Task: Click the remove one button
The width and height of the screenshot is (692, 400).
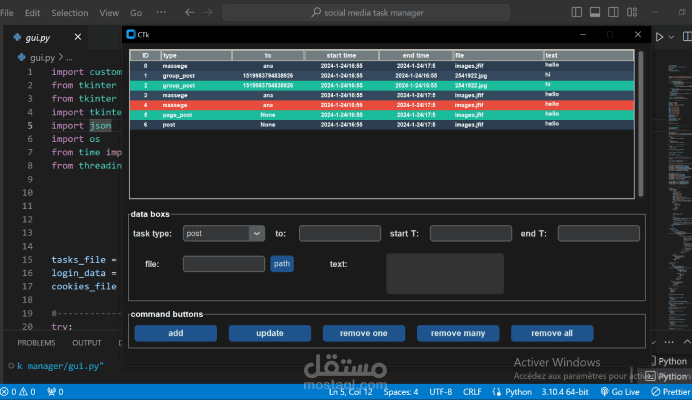Action: [x=364, y=333]
